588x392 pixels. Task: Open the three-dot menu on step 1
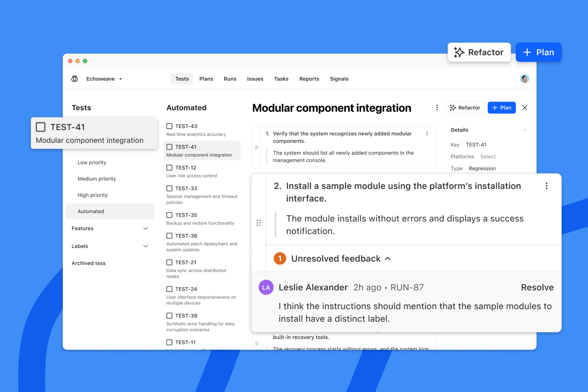(427, 134)
